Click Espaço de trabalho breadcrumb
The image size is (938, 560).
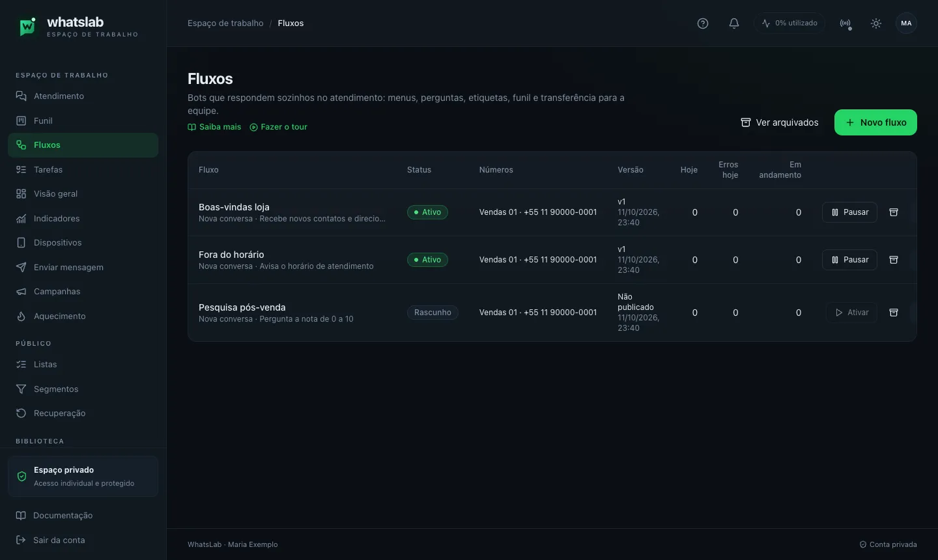[225, 23]
